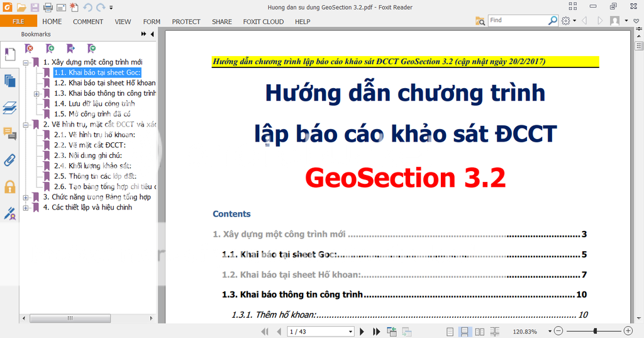Go to the previous page
This screenshot has width=644, height=338.
click(280, 332)
